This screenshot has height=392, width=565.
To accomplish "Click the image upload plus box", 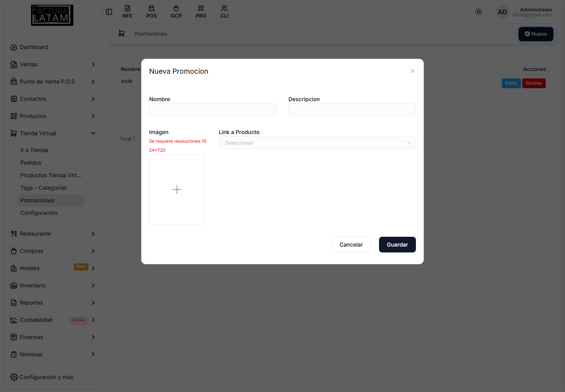I will coord(177,190).
